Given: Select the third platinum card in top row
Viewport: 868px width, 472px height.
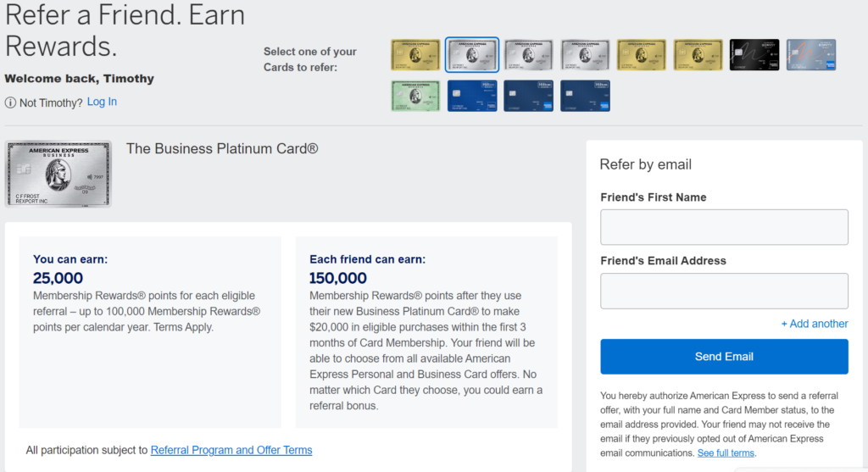Looking at the screenshot, I should [x=528, y=55].
